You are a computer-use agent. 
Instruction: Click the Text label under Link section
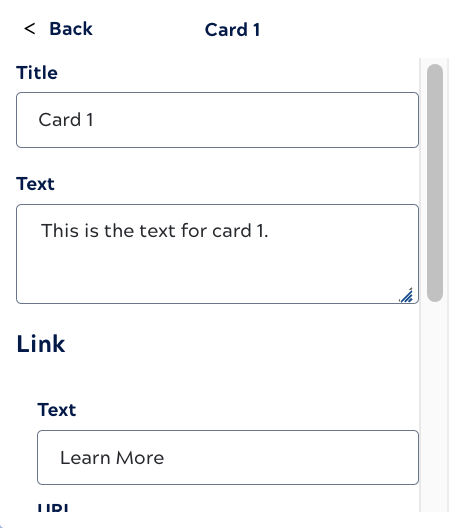[57, 410]
